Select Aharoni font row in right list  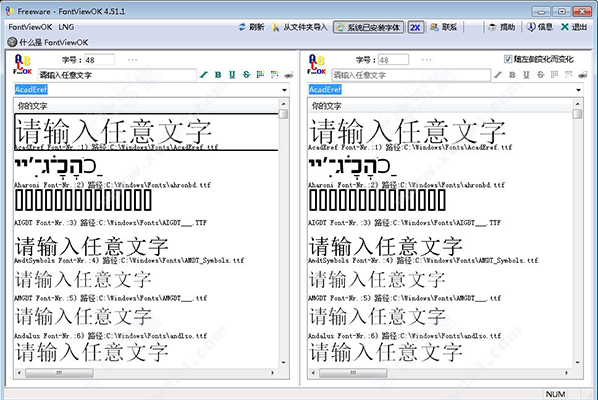440,171
